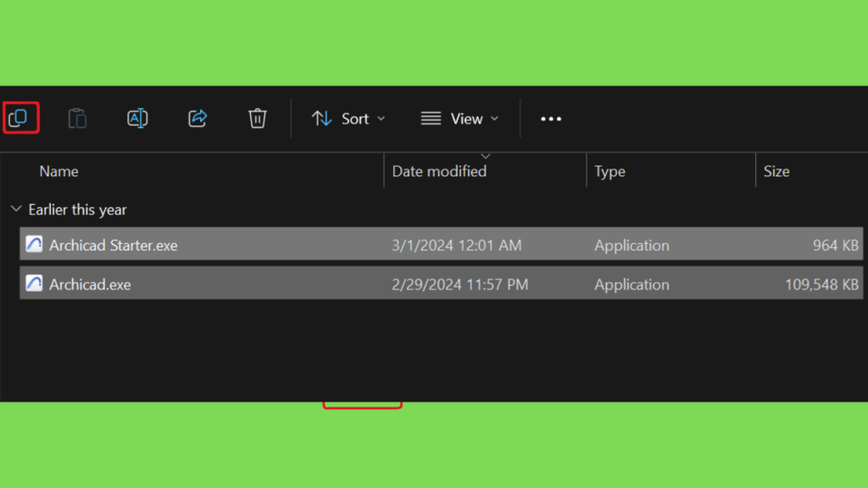Open the View dropdown
Screen dimensions: 868x488
[x=459, y=119]
